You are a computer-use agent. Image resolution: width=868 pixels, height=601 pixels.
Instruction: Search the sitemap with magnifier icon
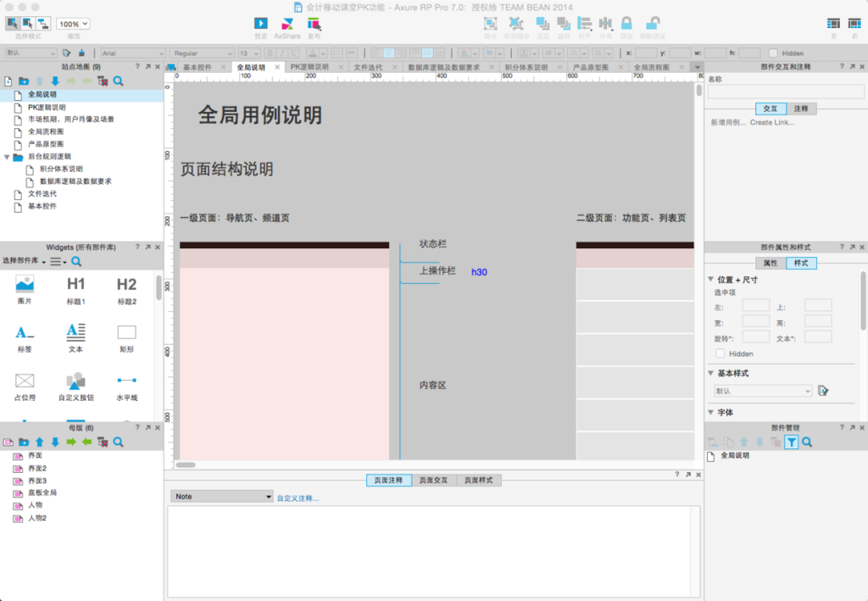[x=119, y=81]
